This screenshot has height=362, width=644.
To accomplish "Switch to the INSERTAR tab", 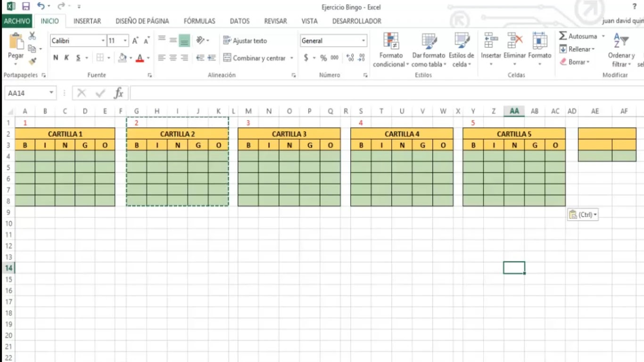I will pyautogui.click(x=87, y=21).
